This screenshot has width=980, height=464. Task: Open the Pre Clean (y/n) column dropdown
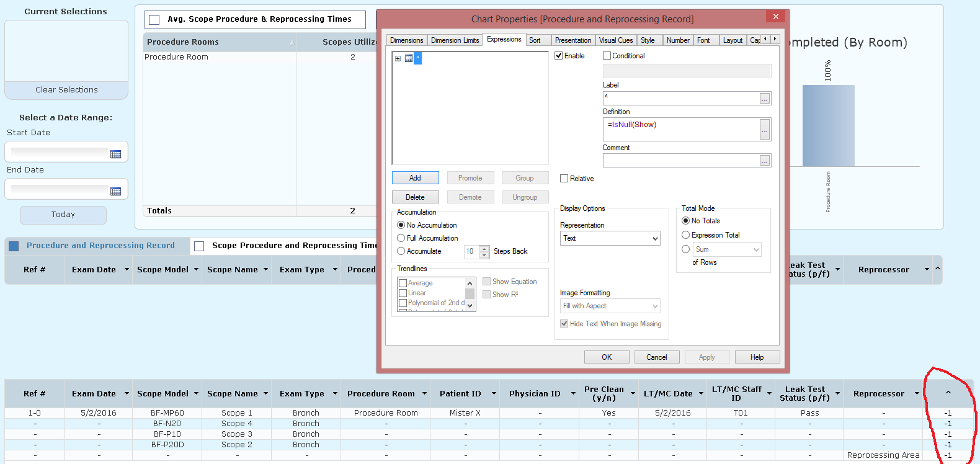tap(633, 394)
